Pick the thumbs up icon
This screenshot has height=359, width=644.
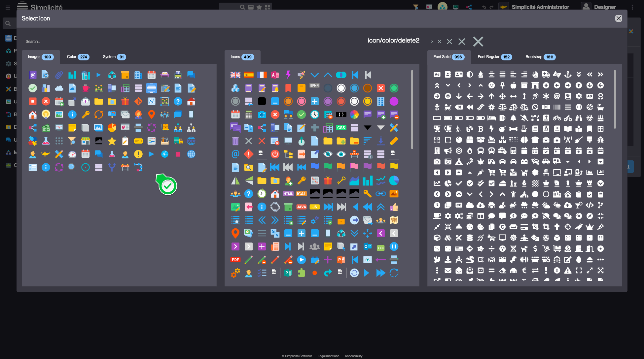pyautogui.click(x=394, y=207)
